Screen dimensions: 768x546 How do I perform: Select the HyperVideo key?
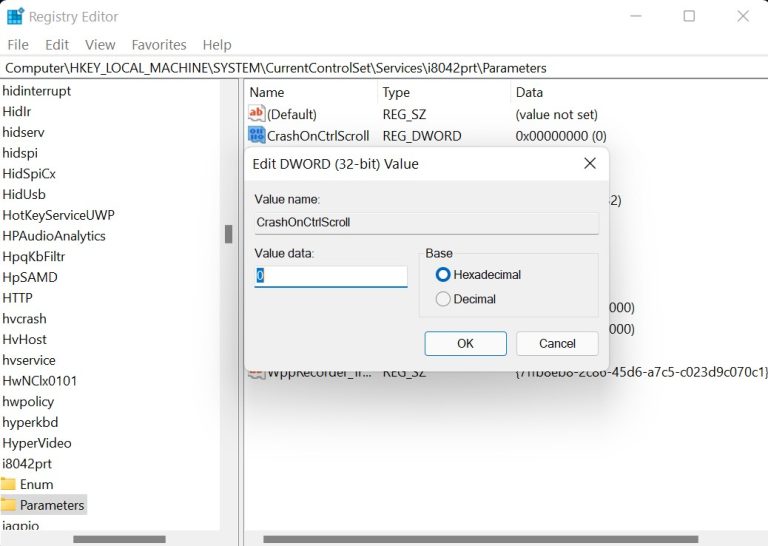(x=37, y=443)
